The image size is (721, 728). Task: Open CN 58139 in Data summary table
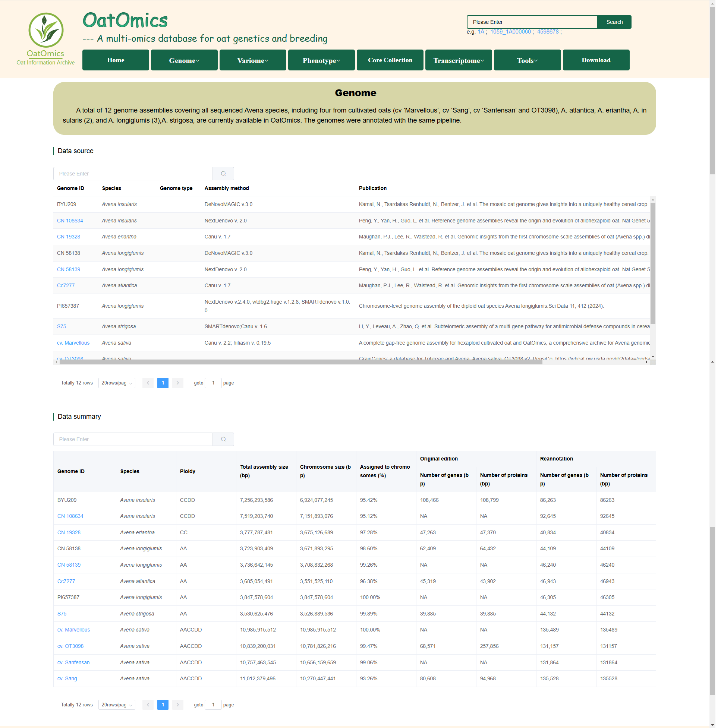pos(69,565)
